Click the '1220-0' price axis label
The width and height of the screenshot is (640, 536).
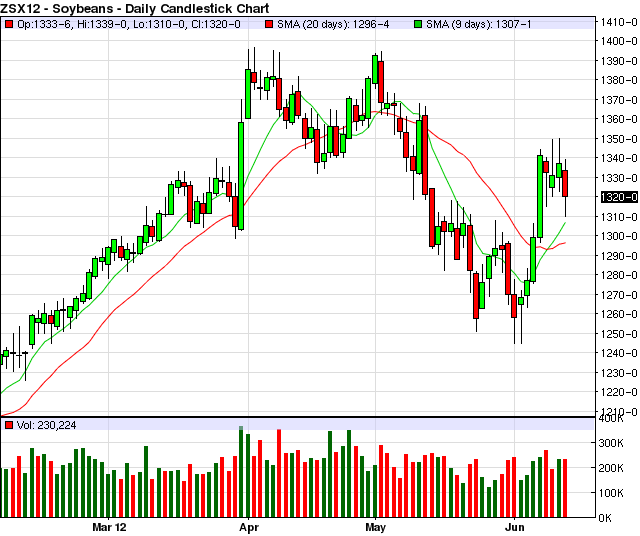[619, 392]
